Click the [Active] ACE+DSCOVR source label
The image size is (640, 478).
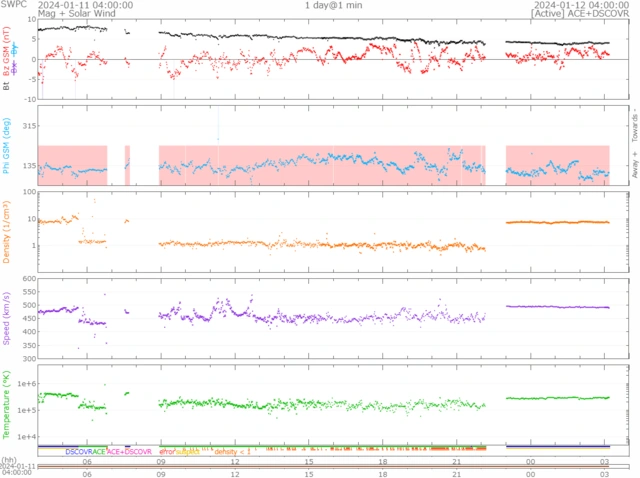(581, 15)
